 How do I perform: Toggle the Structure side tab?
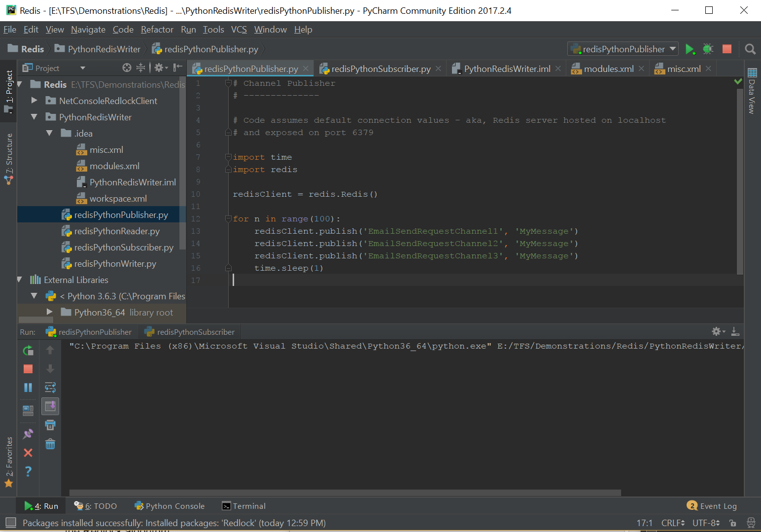click(9, 159)
